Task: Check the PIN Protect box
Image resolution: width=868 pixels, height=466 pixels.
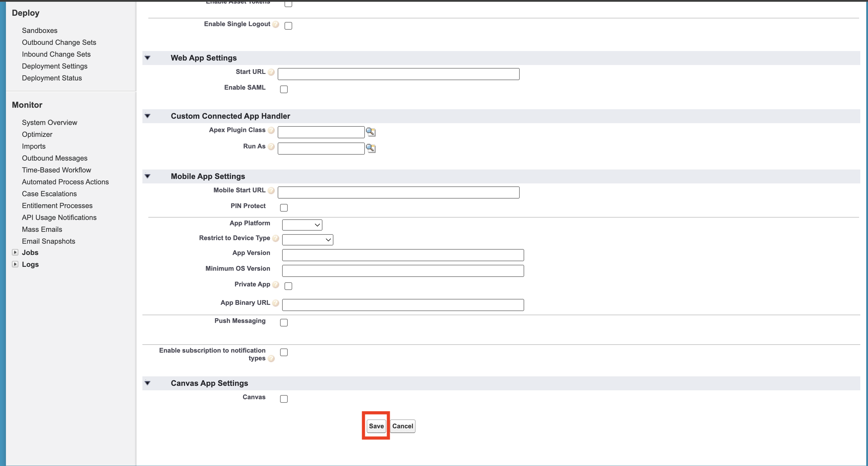Action: [284, 208]
